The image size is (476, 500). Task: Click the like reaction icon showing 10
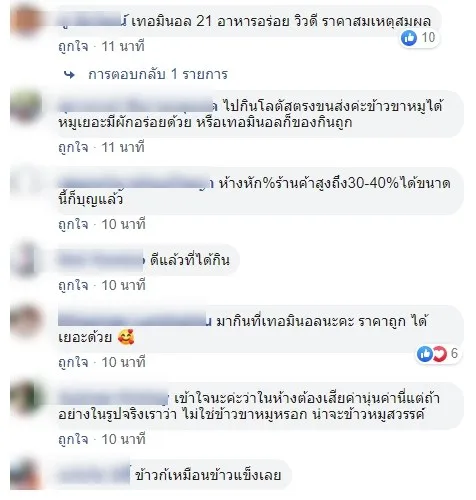click(x=409, y=38)
